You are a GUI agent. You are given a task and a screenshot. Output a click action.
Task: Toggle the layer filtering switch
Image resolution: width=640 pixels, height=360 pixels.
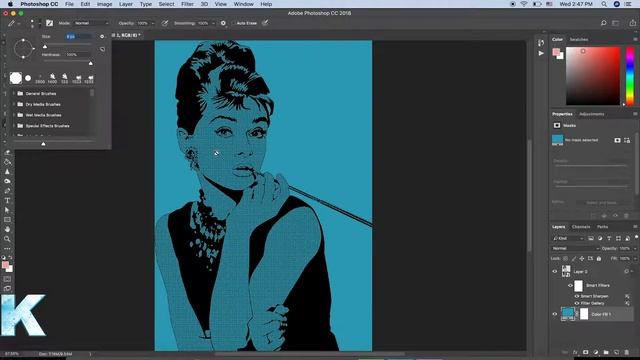[636, 237]
